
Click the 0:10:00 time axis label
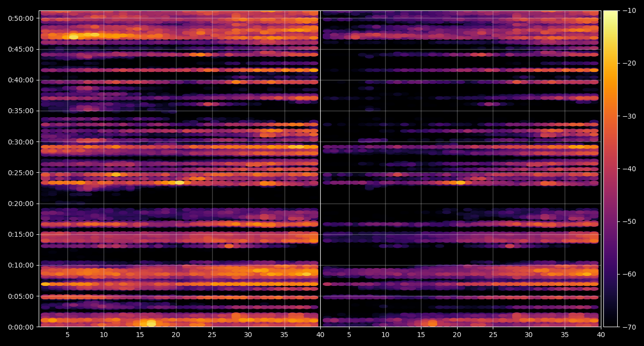point(20,265)
